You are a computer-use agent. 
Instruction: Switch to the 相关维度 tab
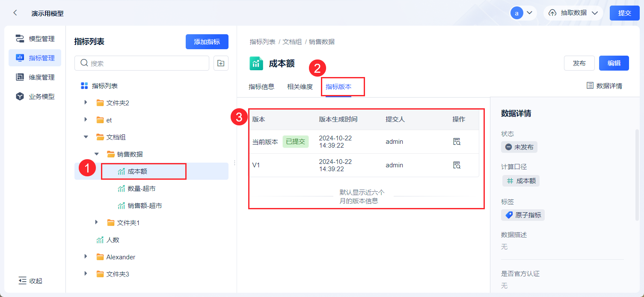click(300, 87)
